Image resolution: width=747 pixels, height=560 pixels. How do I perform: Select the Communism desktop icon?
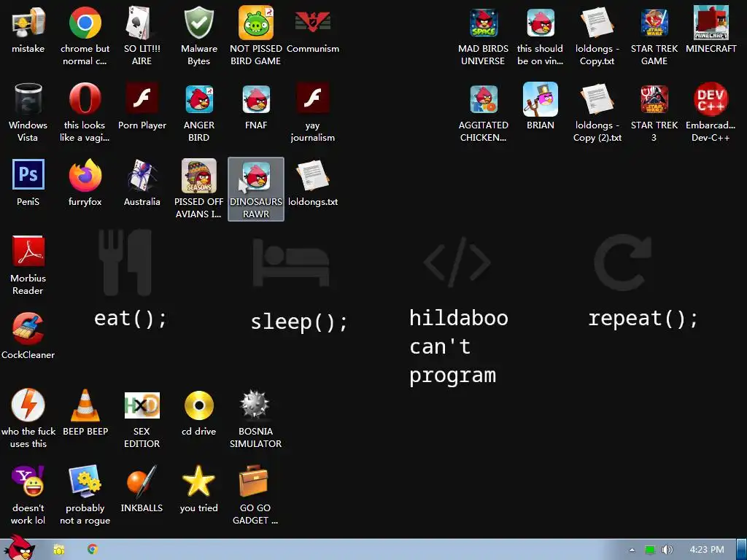coord(312,23)
